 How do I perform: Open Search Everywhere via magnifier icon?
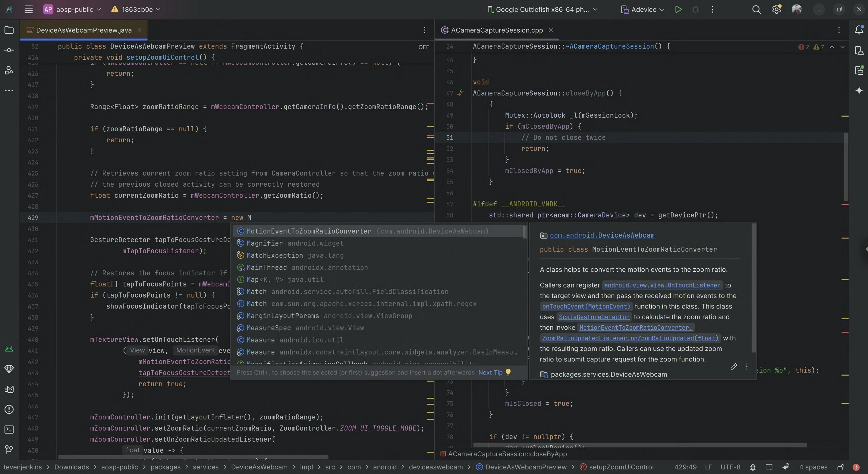756,9
